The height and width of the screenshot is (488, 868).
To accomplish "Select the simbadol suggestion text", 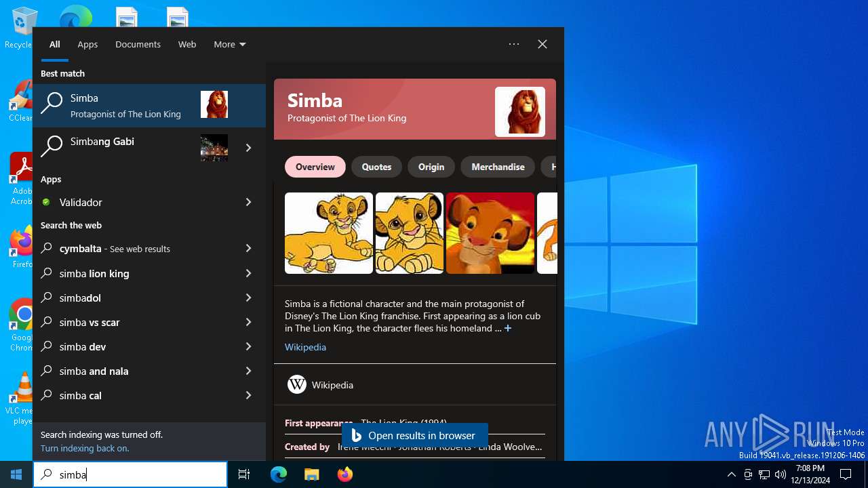I will [x=80, y=298].
